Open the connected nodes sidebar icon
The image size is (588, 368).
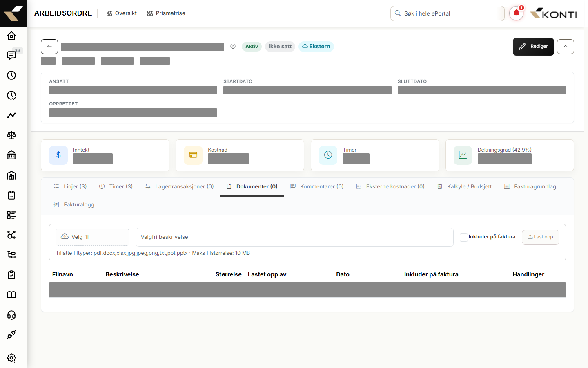click(x=11, y=235)
